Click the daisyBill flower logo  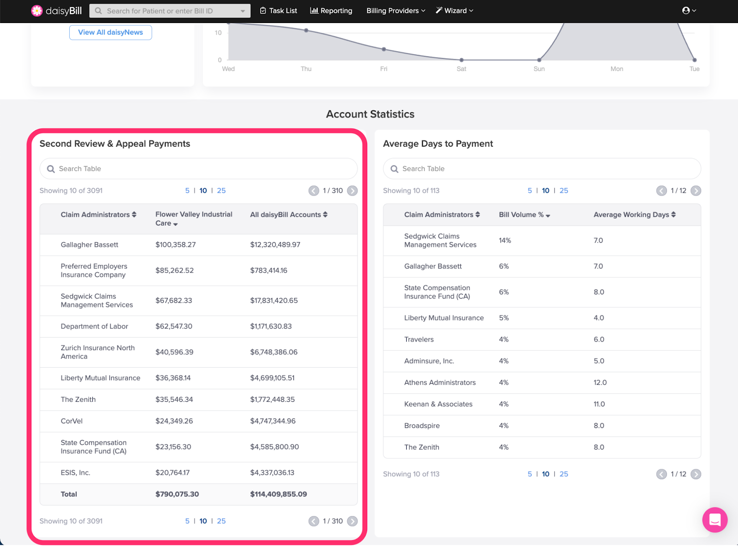(x=37, y=11)
